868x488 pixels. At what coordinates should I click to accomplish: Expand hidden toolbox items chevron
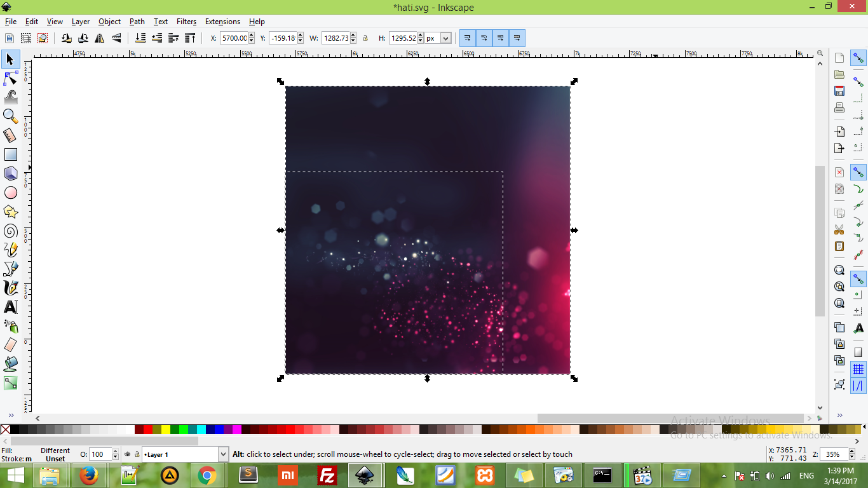tap(10, 415)
